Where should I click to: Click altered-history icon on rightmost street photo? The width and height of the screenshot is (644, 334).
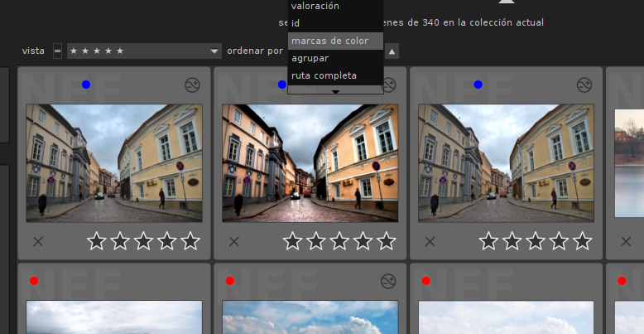(584, 85)
